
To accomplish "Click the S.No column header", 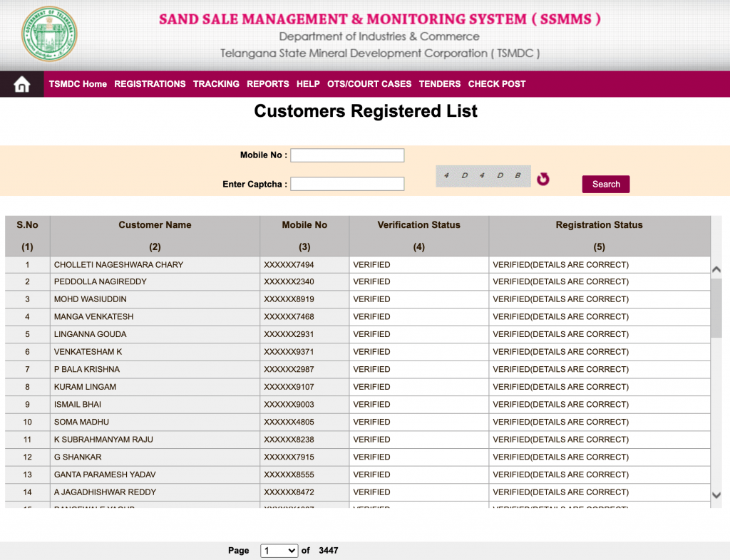I will point(28,236).
